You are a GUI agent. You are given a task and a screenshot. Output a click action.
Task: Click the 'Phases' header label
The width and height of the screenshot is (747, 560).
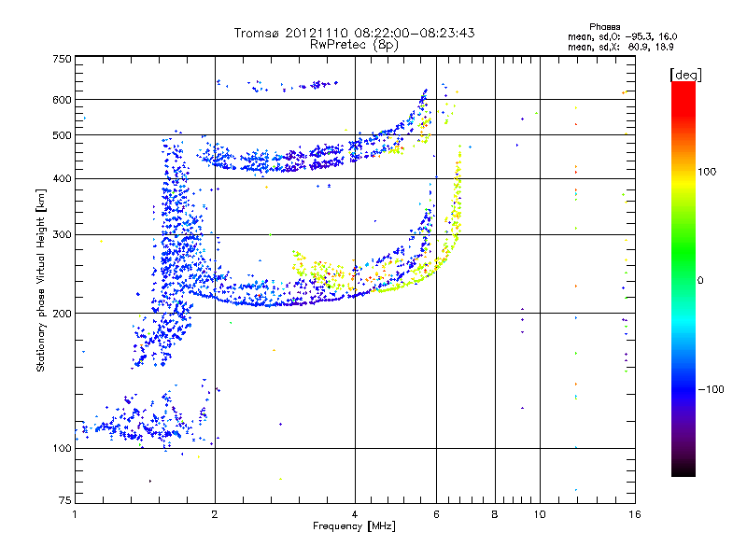(x=604, y=27)
